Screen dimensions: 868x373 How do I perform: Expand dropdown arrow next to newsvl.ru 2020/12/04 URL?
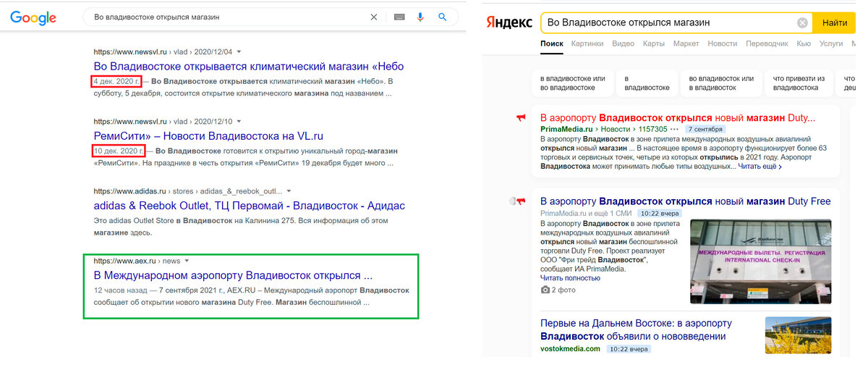point(239,52)
